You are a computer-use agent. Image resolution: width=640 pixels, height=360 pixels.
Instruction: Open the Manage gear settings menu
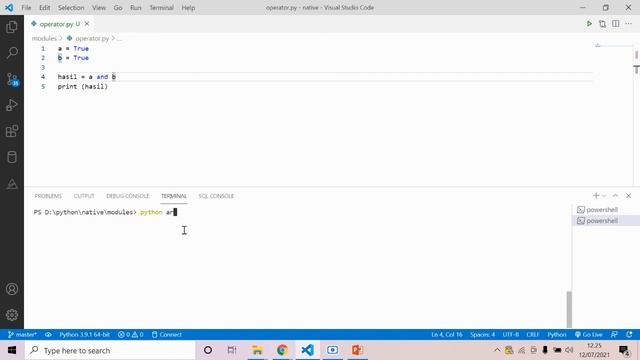pyautogui.click(x=12, y=315)
